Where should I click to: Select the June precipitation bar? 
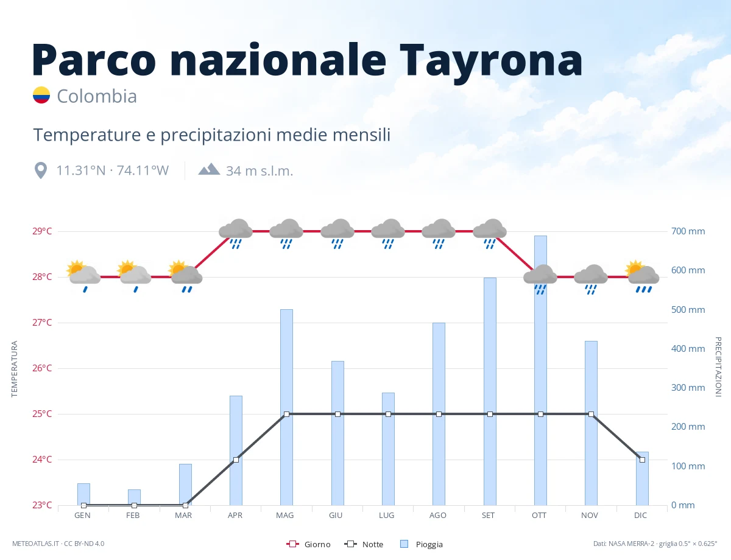337,433
